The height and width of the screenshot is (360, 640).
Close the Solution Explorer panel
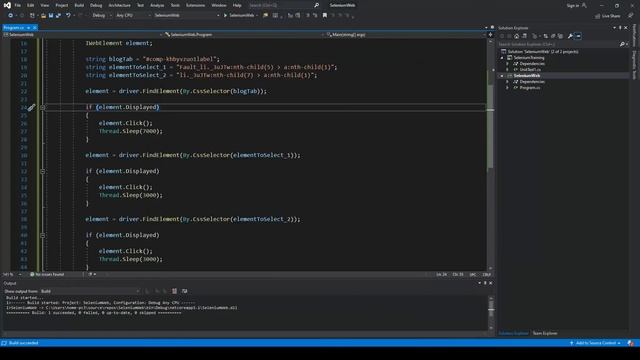[x=626, y=28]
